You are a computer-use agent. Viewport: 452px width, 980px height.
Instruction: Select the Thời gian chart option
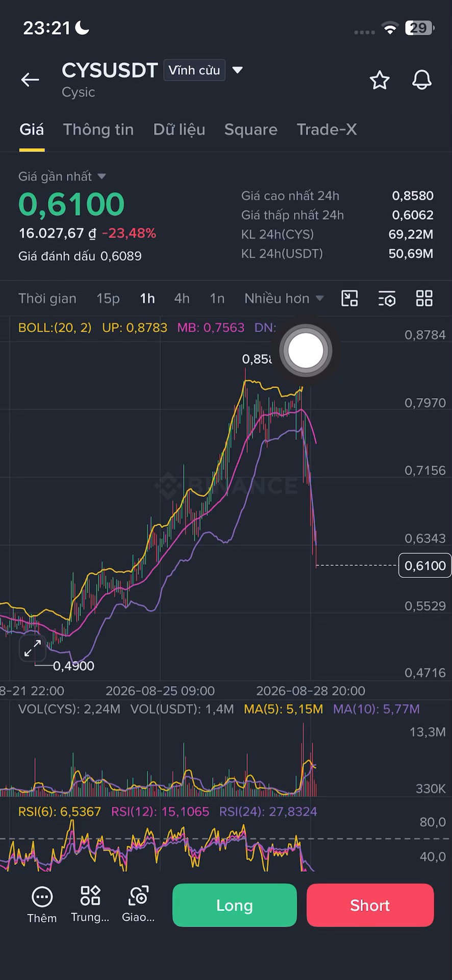coord(47,298)
